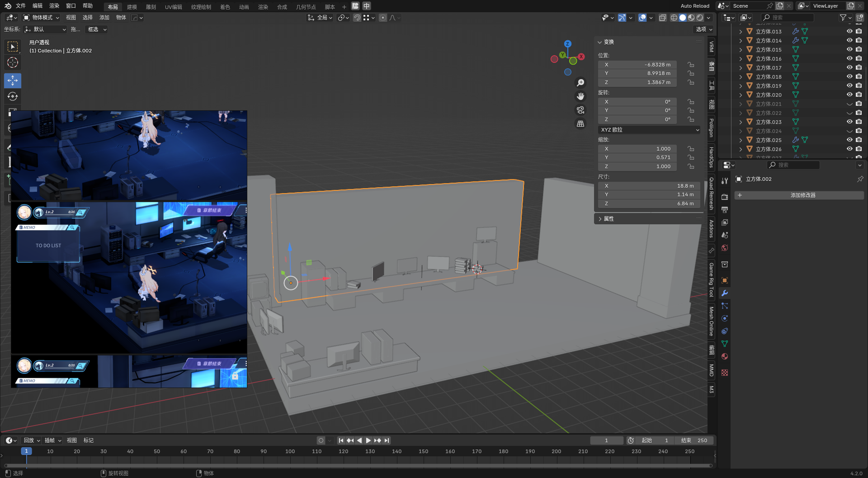Toggle camera view with the camera icon
Image resolution: width=868 pixels, height=478 pixels.
580,110
